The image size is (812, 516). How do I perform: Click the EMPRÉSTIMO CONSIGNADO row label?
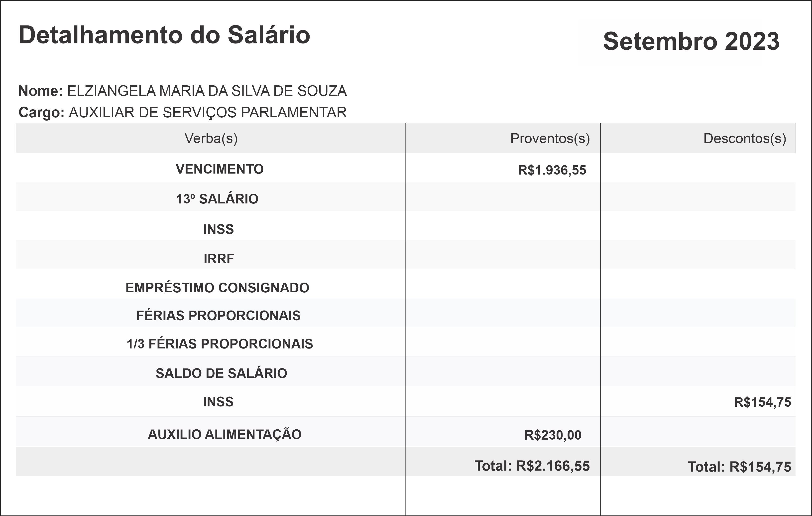pos(217,288)
